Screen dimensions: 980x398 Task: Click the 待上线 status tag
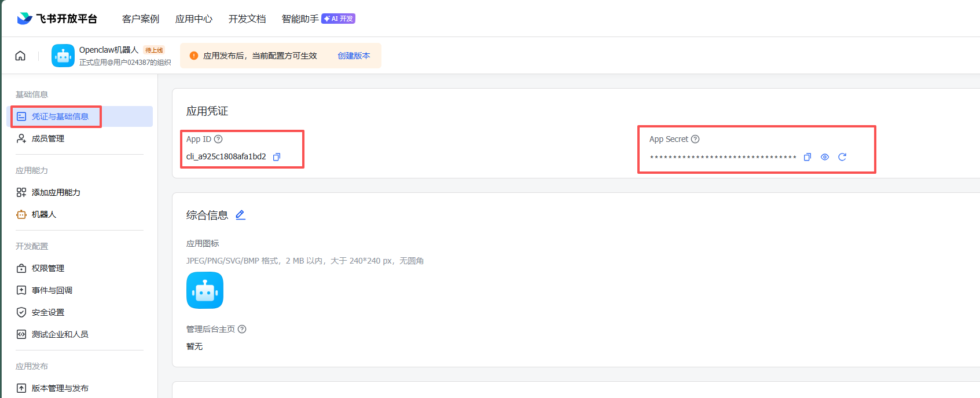[154, 50]
